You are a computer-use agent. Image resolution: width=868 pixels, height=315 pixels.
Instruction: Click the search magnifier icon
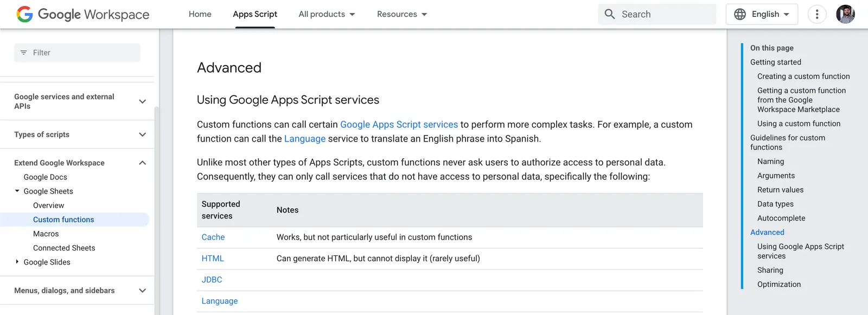610,14
